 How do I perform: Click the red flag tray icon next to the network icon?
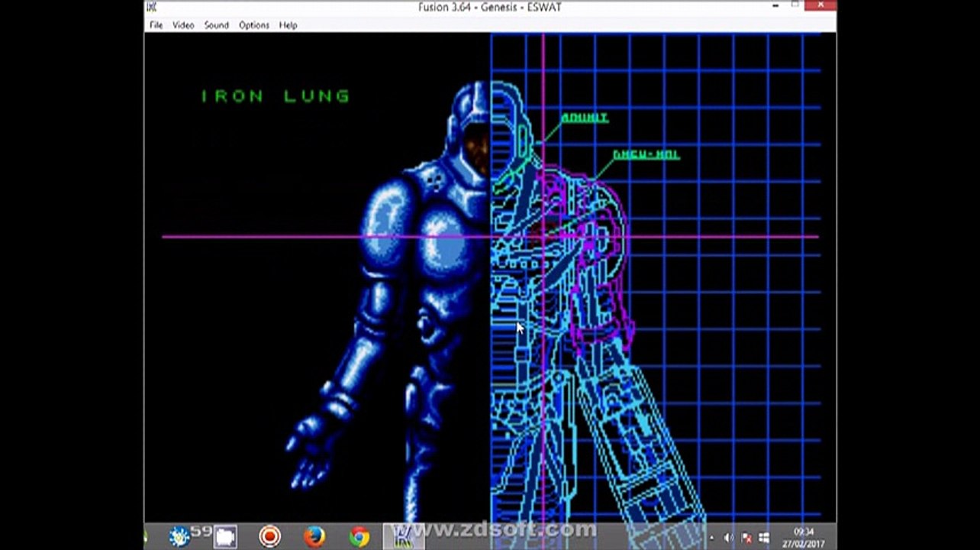pyautogui.click(x=746, y=538)
